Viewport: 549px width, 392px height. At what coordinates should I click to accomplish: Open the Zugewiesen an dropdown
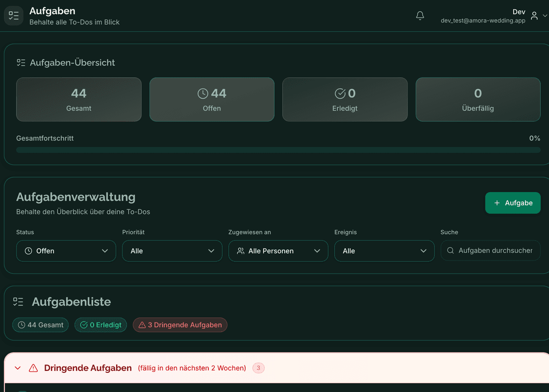(x=278, y=251)
